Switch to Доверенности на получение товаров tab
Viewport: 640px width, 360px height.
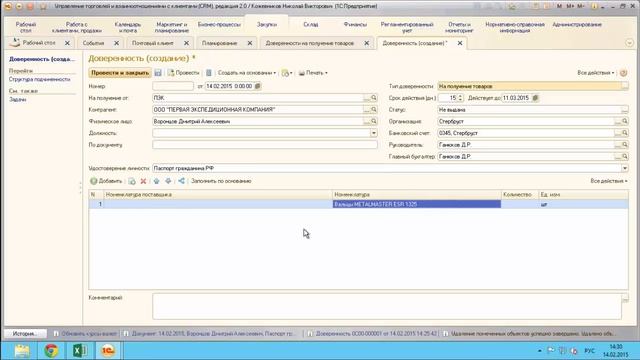tap(310, 43)
